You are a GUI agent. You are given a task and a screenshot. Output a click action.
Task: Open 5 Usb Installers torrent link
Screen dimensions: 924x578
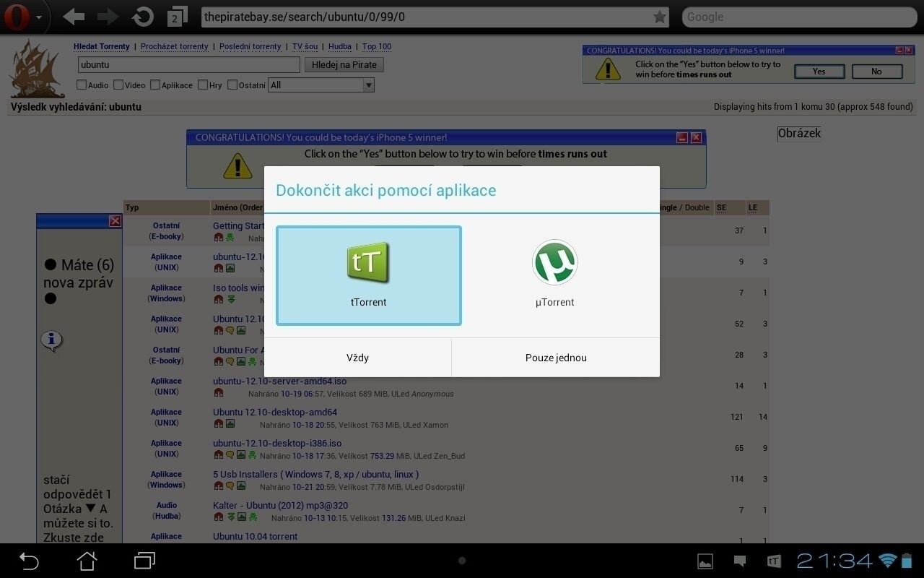315,474
